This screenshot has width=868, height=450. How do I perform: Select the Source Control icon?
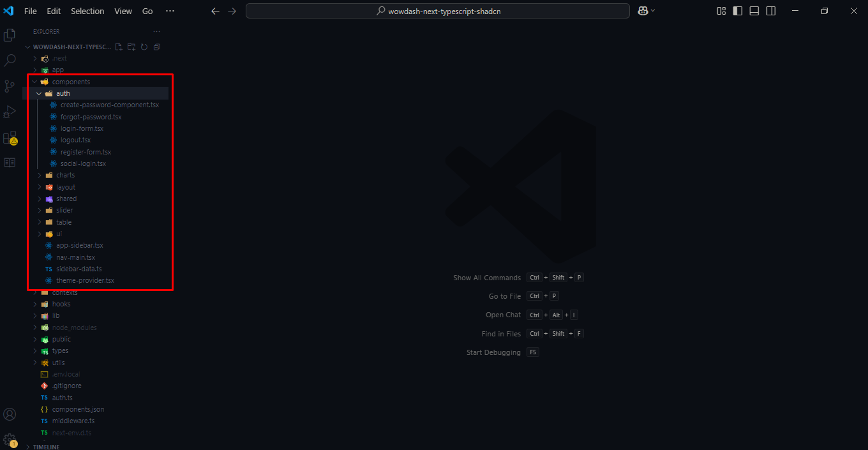10,86
